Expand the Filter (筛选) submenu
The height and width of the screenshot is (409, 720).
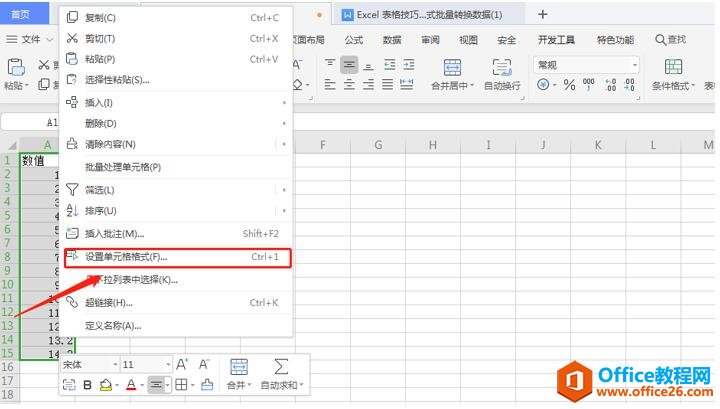point(176,190)
